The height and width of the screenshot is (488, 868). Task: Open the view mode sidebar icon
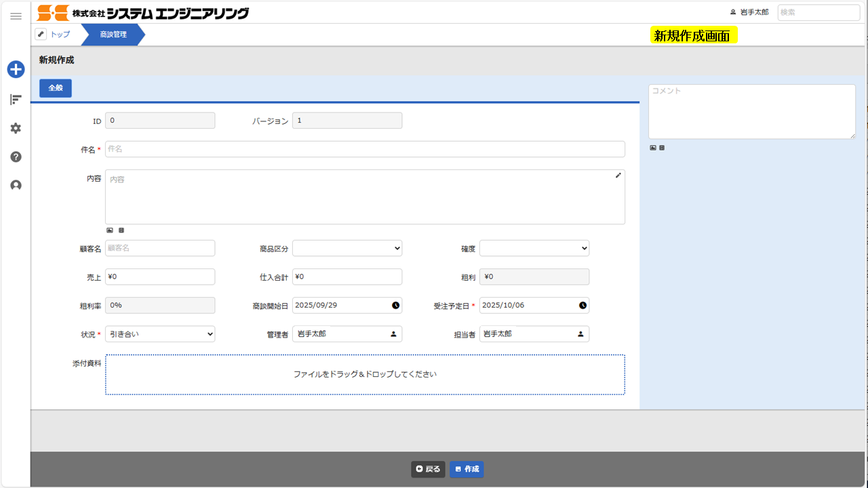point(16,100)
